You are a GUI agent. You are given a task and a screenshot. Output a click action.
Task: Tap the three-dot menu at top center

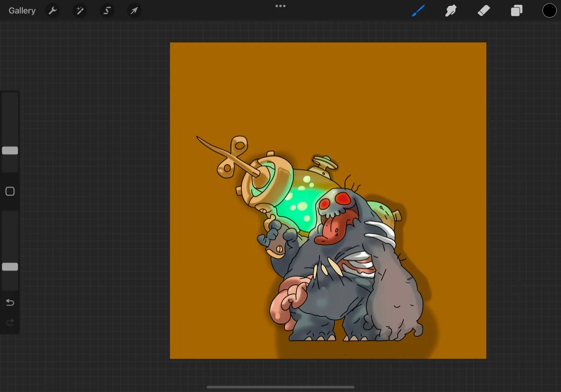[x=280, y=6]
